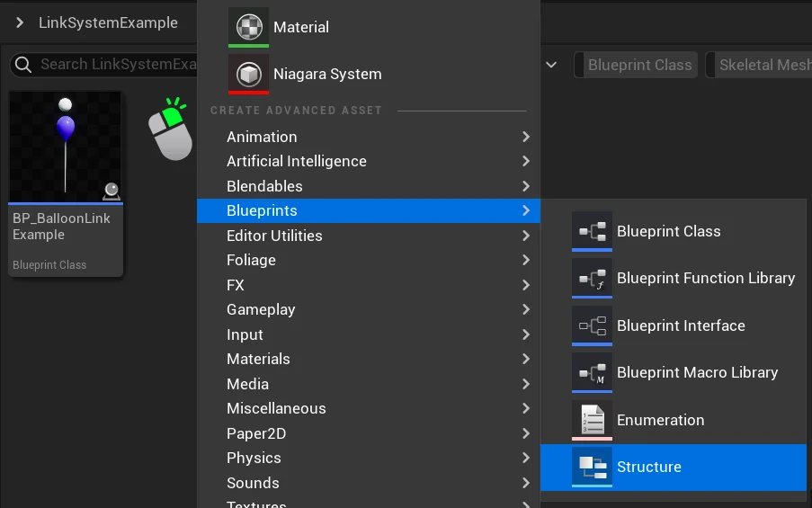Toggle the Skeletal Mesh filter
The height and width of the screenshot is (508, 812).
tap(763, 65)
